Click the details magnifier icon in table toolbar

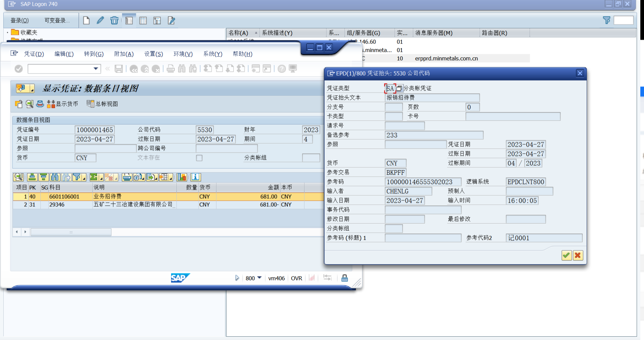[x=18, y=177]
